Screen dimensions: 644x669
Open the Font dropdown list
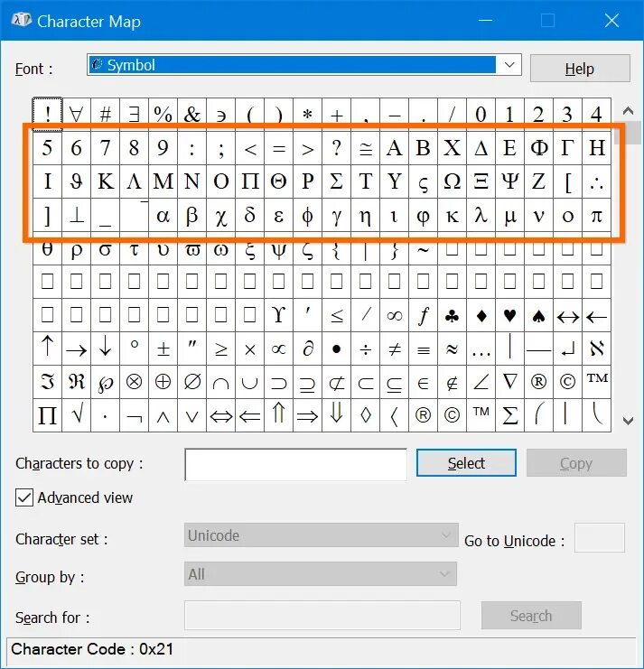tap(509, 65)
